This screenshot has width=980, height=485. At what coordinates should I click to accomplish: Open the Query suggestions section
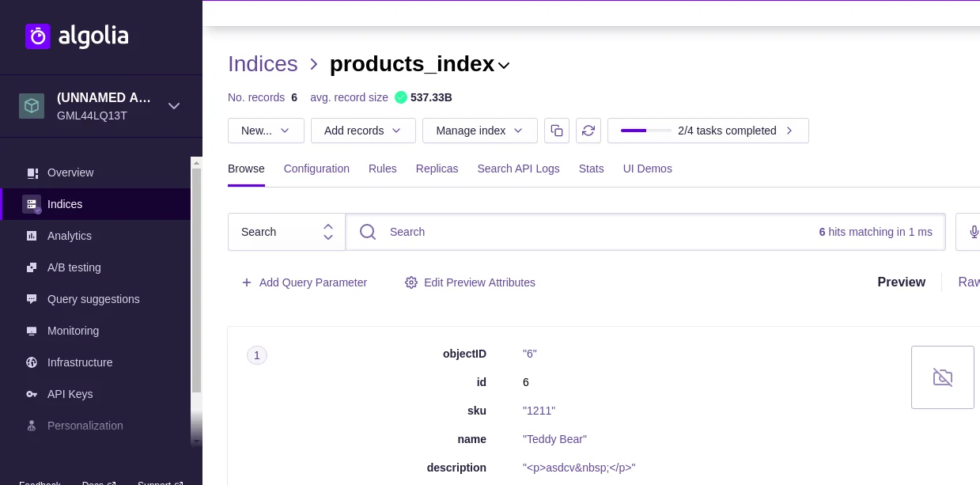[93, 299]
